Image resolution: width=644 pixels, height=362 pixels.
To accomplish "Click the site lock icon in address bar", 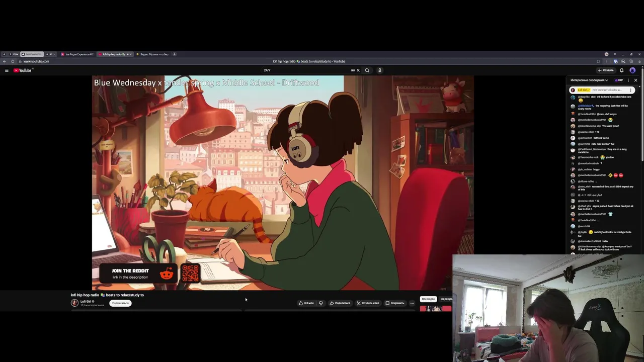I will (20, 61).
